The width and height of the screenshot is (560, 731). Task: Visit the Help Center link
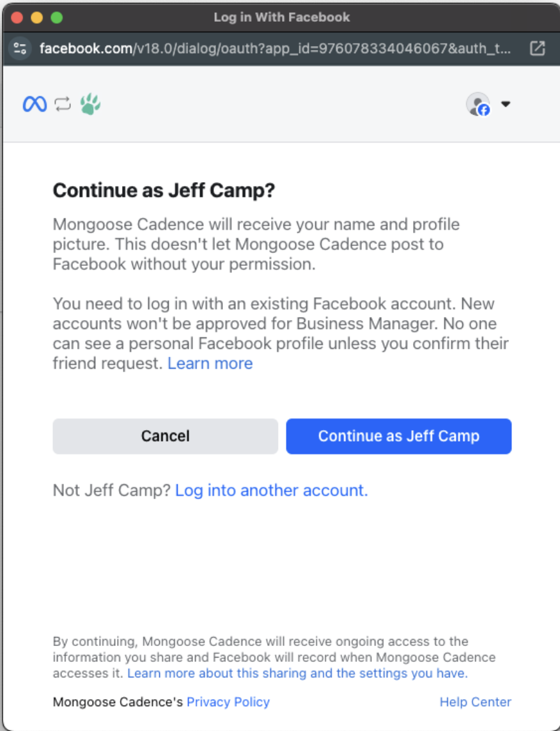[x=475, y=702]
